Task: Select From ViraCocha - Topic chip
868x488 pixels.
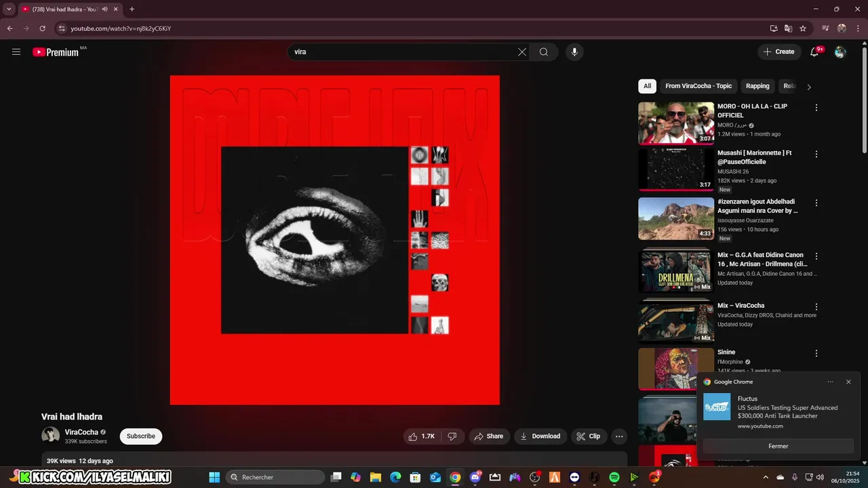Action: coord(698,86)
